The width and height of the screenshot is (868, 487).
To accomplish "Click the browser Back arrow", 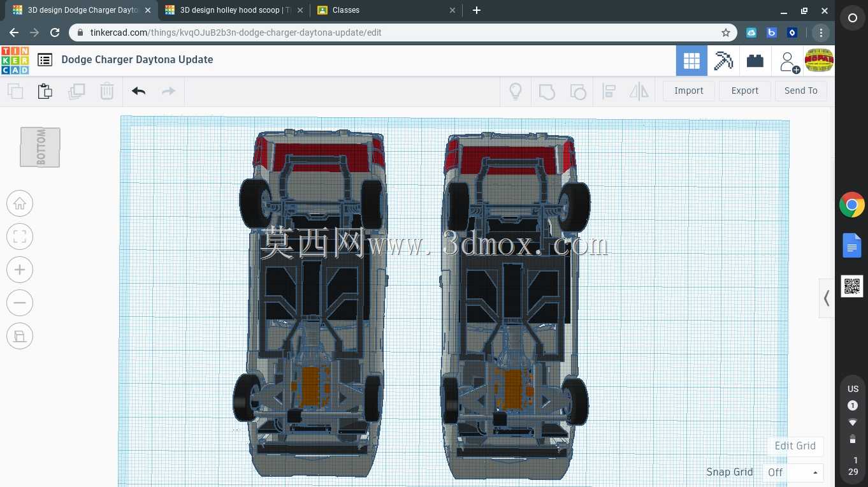I will click(14, 33).
